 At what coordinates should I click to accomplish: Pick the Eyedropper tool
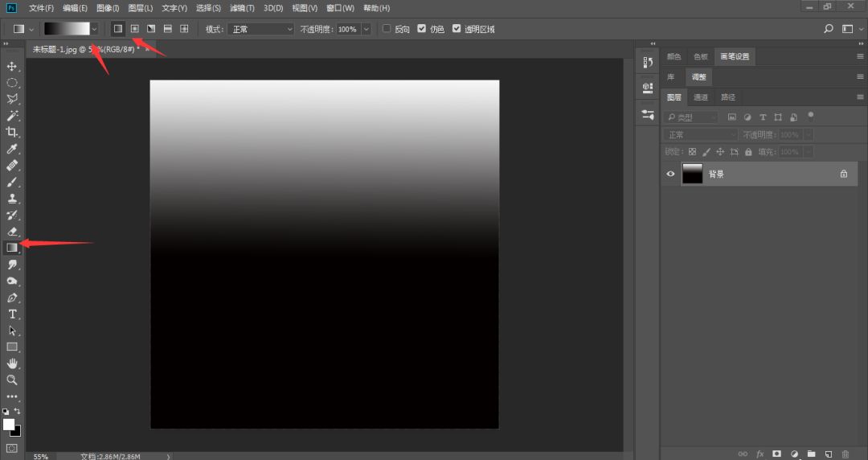(x=12, y=149)
